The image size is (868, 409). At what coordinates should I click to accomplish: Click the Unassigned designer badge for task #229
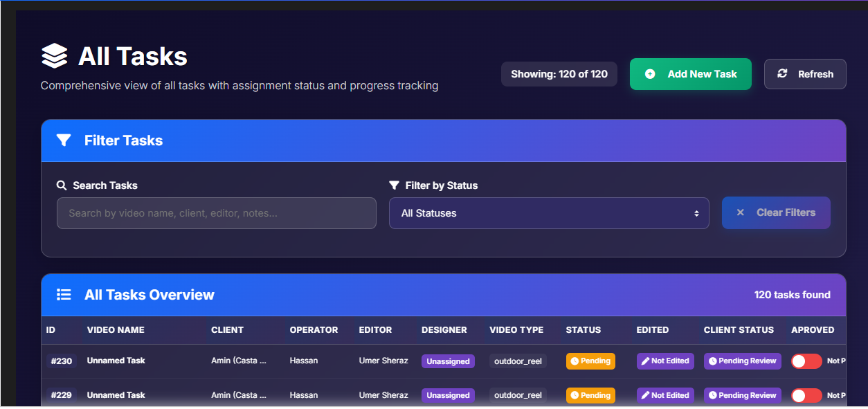(x=448, y=396)
